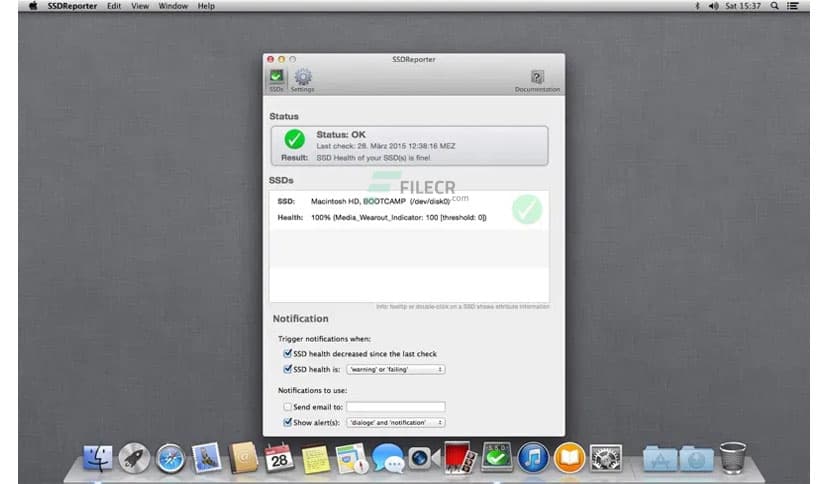The width and height of the screenshot is (836, 484).
Task: Open Messages bubble in dock
Action: point(388,458)
